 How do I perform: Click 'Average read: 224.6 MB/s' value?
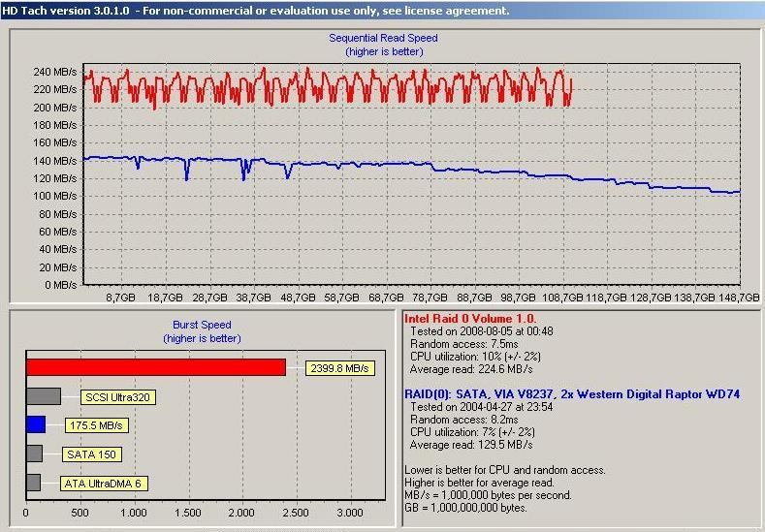(x=471, y=369)
